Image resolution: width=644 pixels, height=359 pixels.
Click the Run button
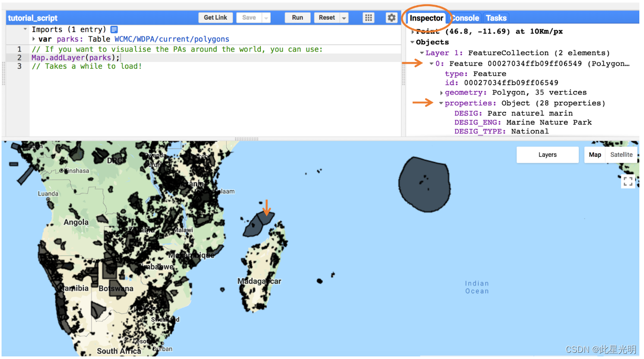[297, 17]
